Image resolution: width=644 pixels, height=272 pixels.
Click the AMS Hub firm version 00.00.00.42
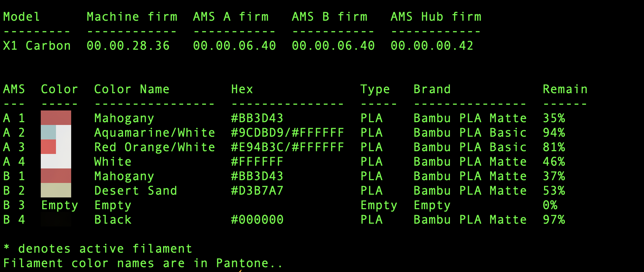[432, 46]
